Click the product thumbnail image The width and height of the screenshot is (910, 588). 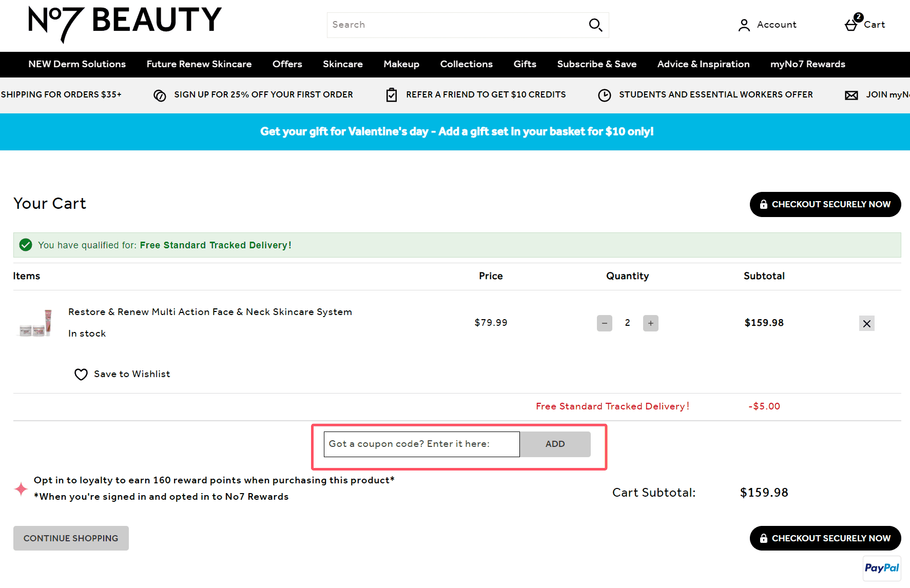coord(35,323)
